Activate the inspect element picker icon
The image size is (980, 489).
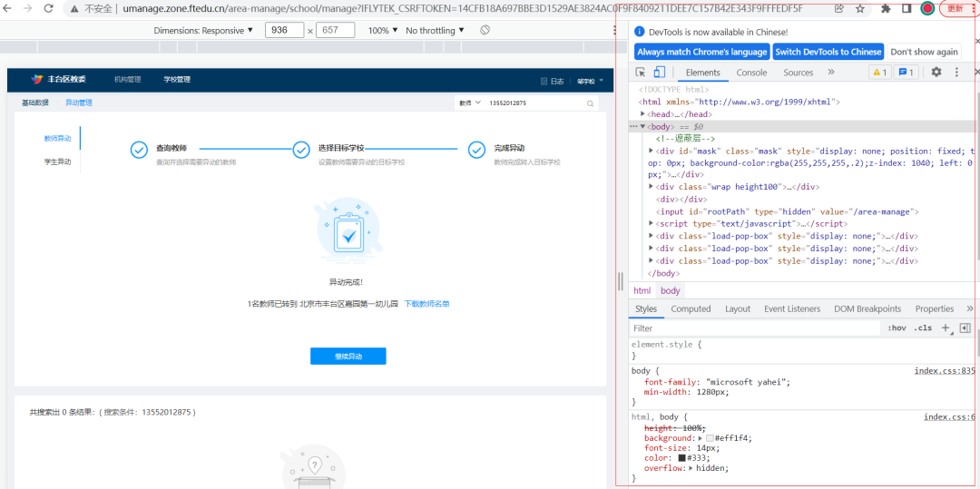(x=641, y=73)
